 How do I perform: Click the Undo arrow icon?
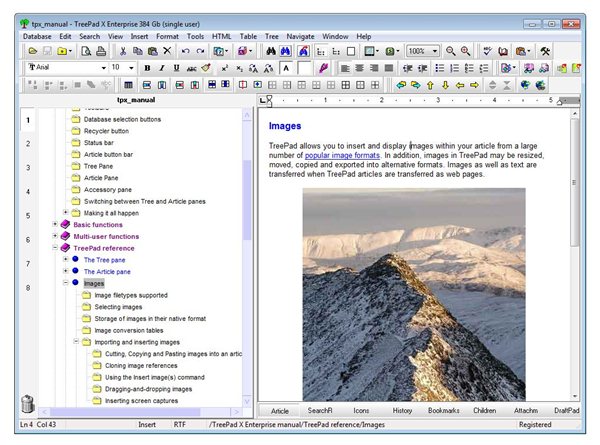click(186, 51)
